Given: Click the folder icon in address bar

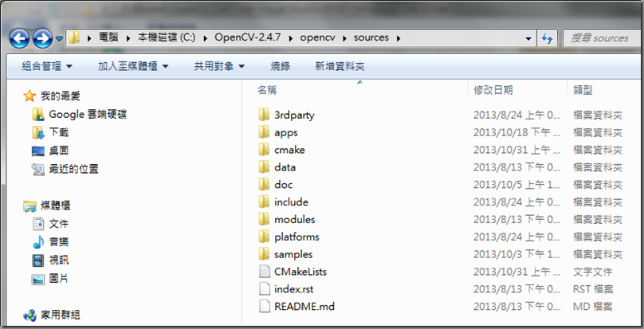Looking at the screenshot, I should (x=74, y=37).
